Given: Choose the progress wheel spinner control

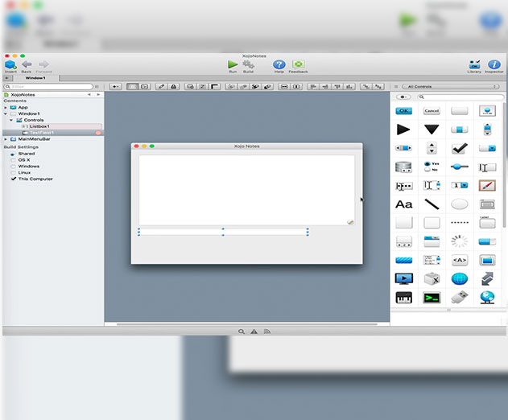Looking at the screenshot, I should click(x=460, y=241).
